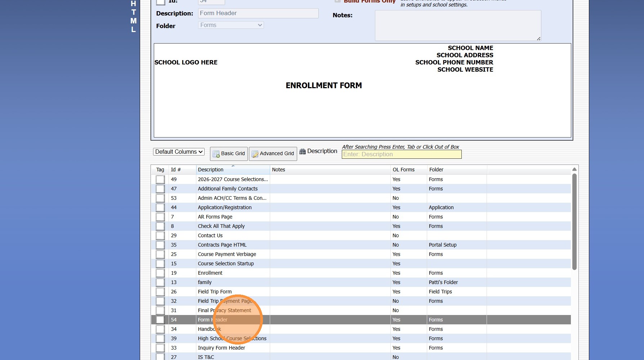Tick the checkbox for Enrollment row
The width and height of the screenshot is (644, 360).
[x=160, y=273]
